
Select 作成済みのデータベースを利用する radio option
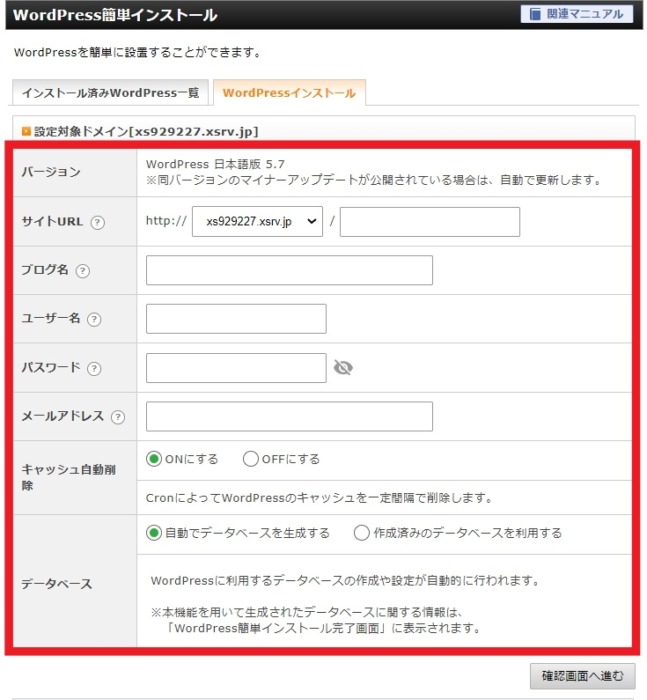click(362, 533)
